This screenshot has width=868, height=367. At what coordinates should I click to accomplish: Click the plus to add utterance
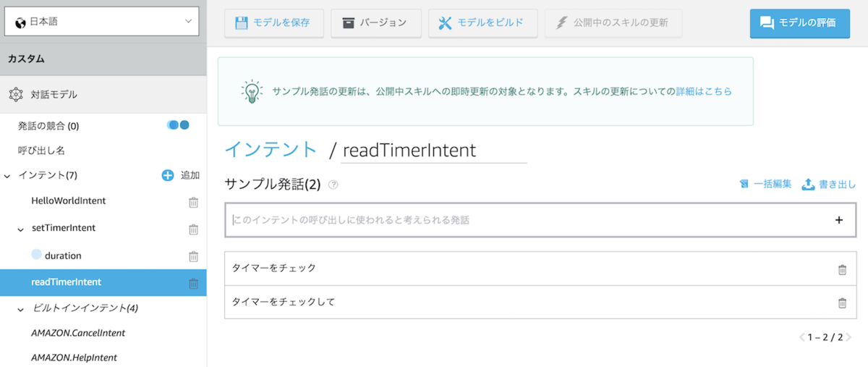tap(839, 220)
